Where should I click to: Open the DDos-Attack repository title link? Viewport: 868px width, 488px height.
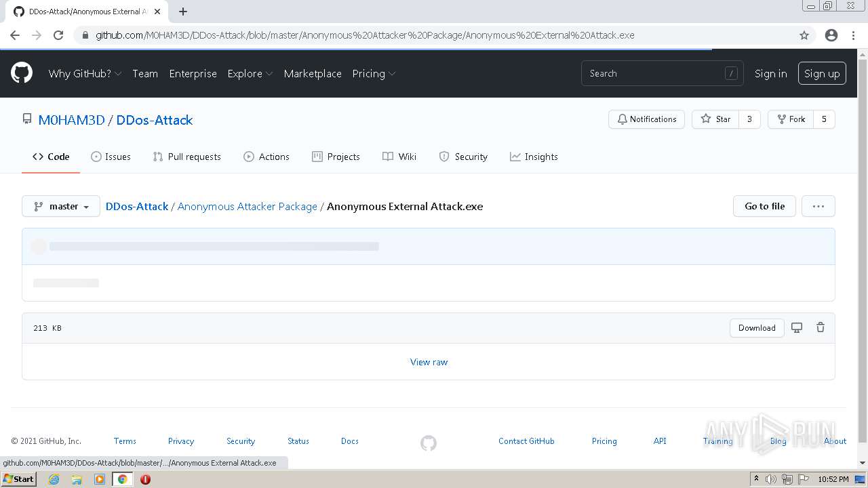(x=155, y=120)
